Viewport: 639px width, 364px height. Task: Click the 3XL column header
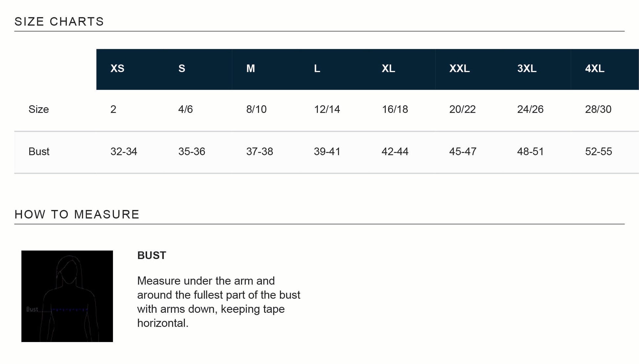click(527, 69)
